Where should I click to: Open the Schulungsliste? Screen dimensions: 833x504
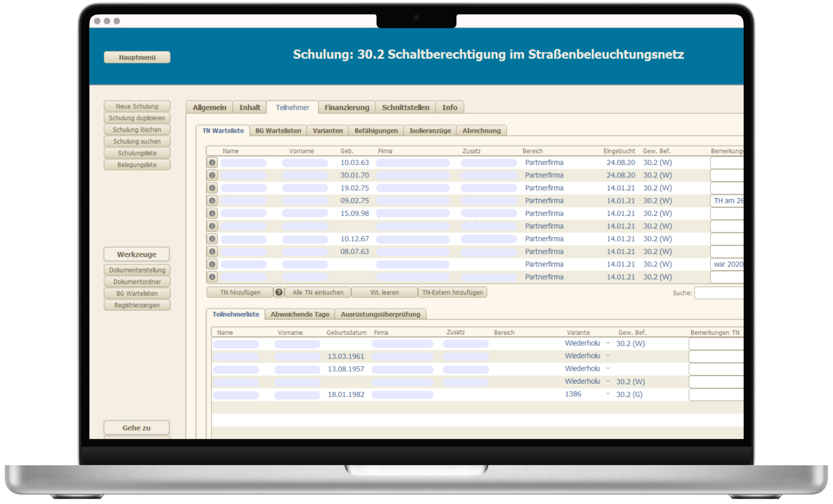[137, 153]
